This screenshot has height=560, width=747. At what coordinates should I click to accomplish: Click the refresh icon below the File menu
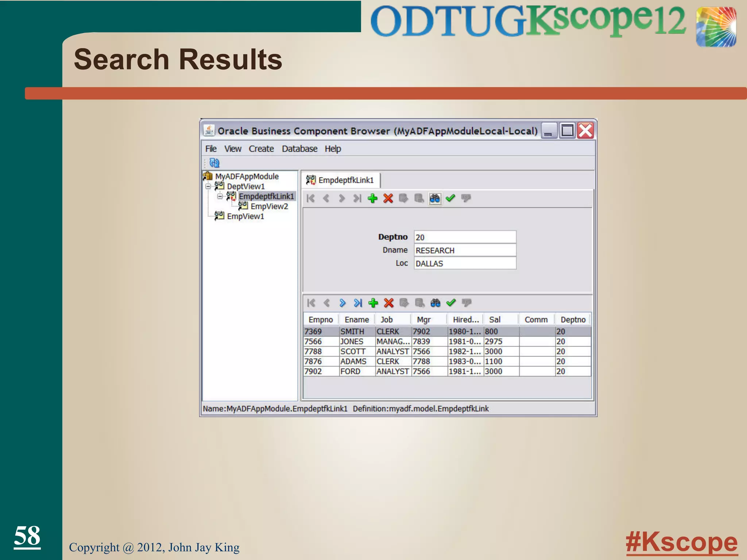(x=214, y=163)
